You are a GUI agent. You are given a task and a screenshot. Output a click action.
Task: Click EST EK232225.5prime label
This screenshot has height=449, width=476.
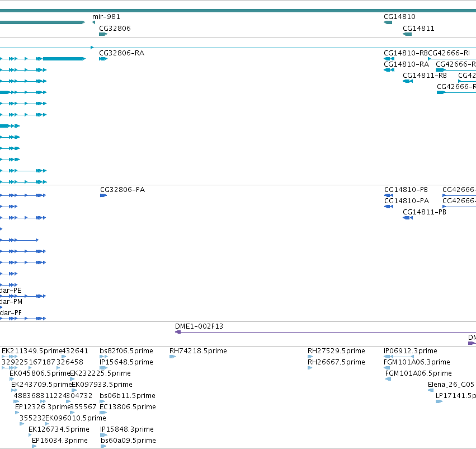(101, 373)
